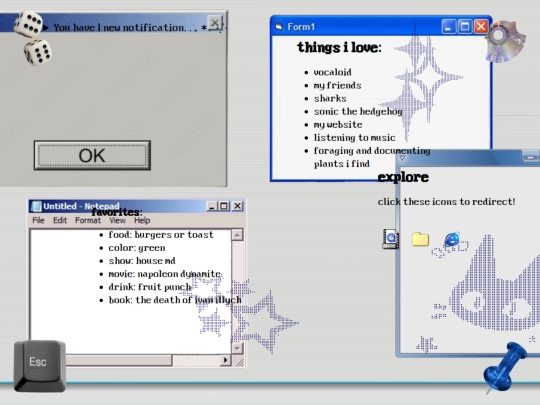
Task: Click the CD disc icon near Form1
Action: coord(506,41)
